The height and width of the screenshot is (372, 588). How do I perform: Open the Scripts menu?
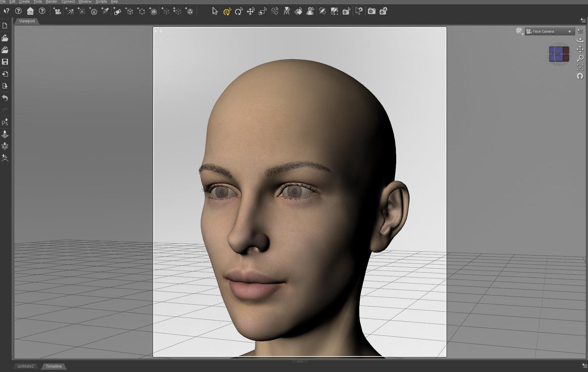[101, 2]
